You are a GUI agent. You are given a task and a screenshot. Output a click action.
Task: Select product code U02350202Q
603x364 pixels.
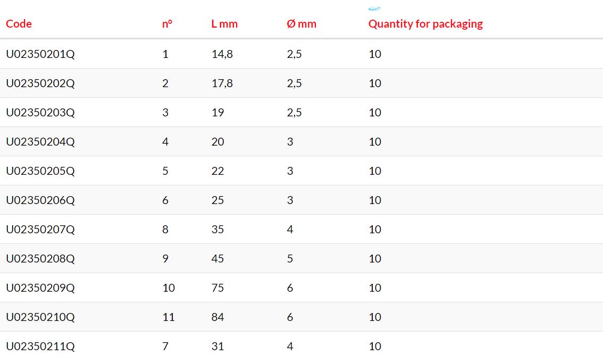point(40,83)
